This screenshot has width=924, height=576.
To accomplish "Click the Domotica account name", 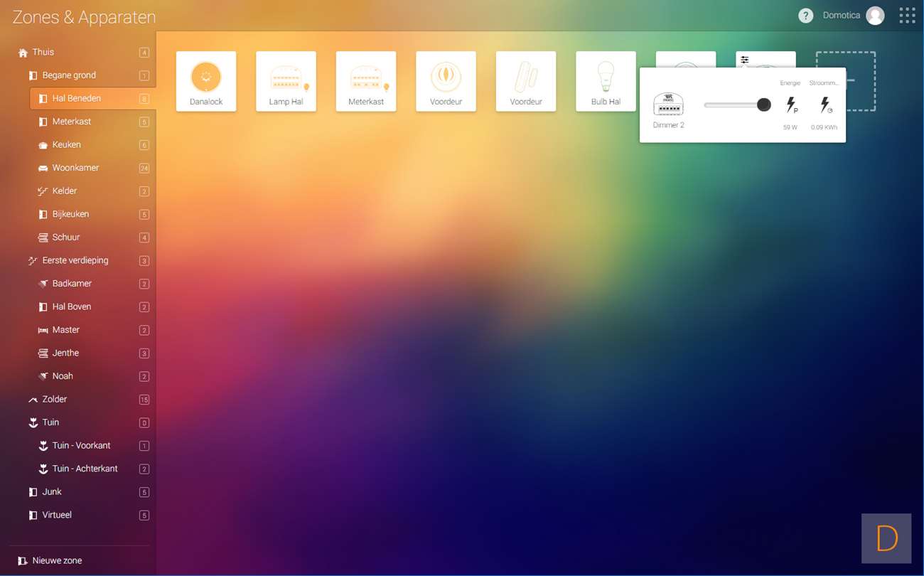I will point(842,16).
